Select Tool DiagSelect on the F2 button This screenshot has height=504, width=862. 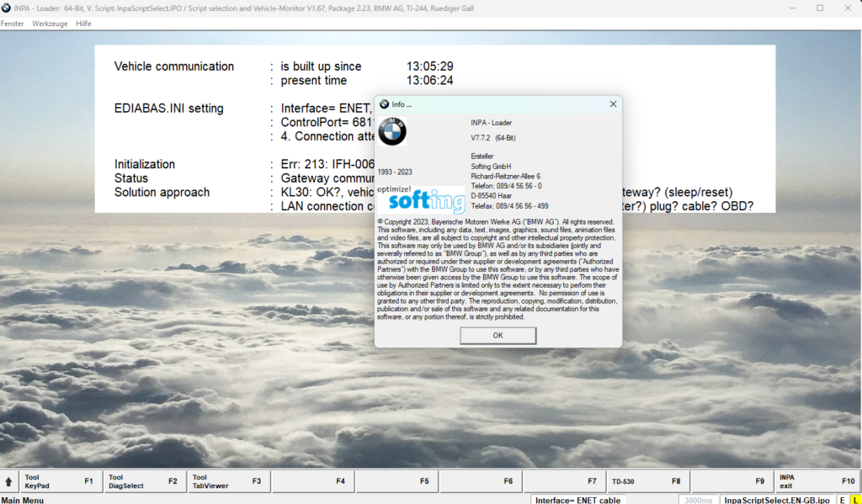(x=143, y=481)
